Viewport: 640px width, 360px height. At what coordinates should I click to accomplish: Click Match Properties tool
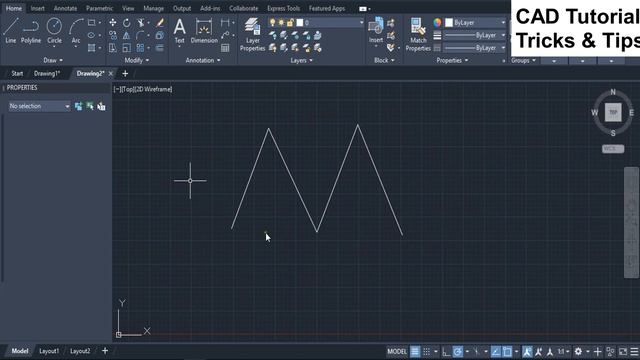click(x=418, y=35)
